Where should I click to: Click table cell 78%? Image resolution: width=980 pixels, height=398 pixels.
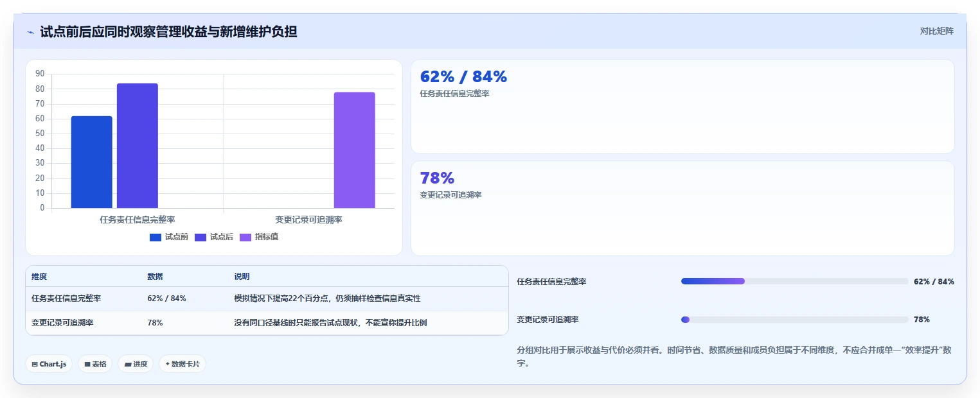(x=155, y=323)
